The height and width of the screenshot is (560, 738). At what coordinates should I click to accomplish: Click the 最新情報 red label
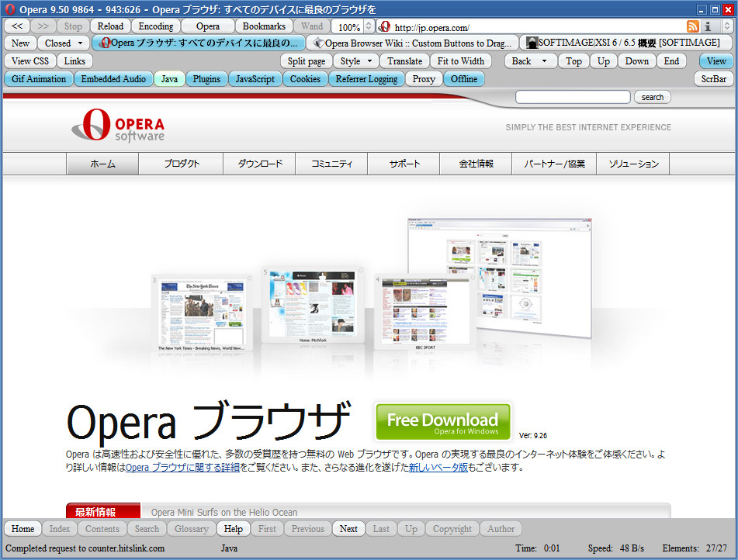(x=103, y=511)
